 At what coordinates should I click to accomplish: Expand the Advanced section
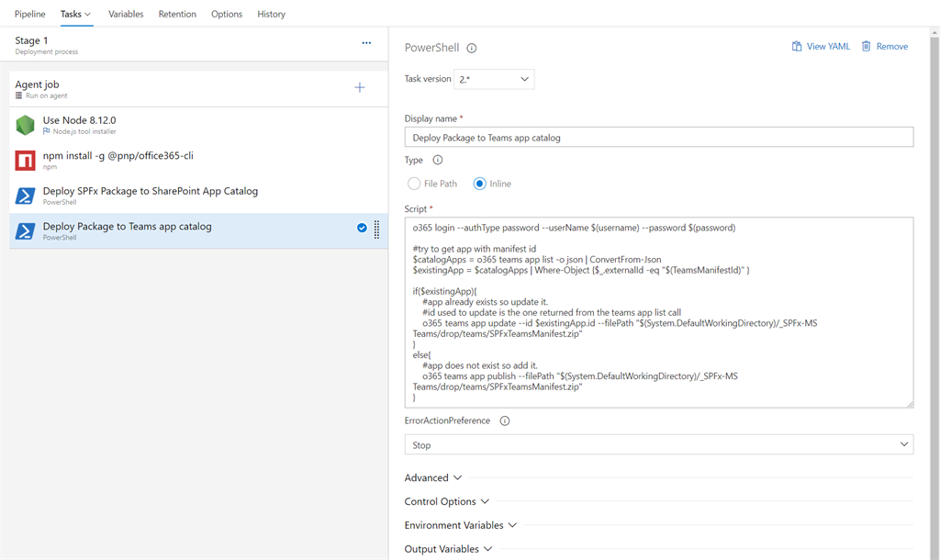(x=433, y=478)
